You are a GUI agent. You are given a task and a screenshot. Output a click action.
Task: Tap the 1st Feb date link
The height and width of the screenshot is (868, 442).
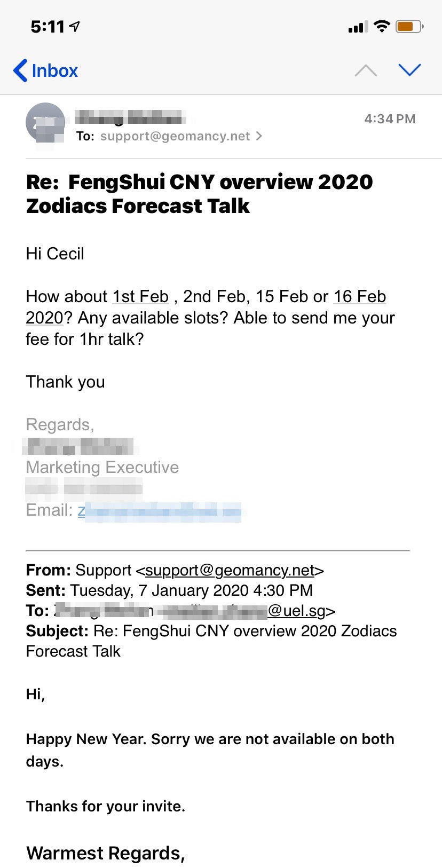click(140, 296)
